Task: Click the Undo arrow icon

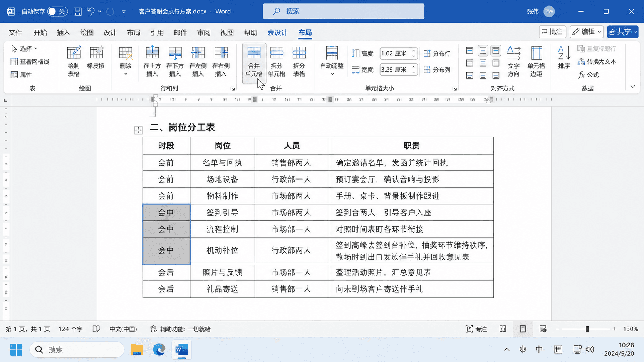Action: click(91, 12)
